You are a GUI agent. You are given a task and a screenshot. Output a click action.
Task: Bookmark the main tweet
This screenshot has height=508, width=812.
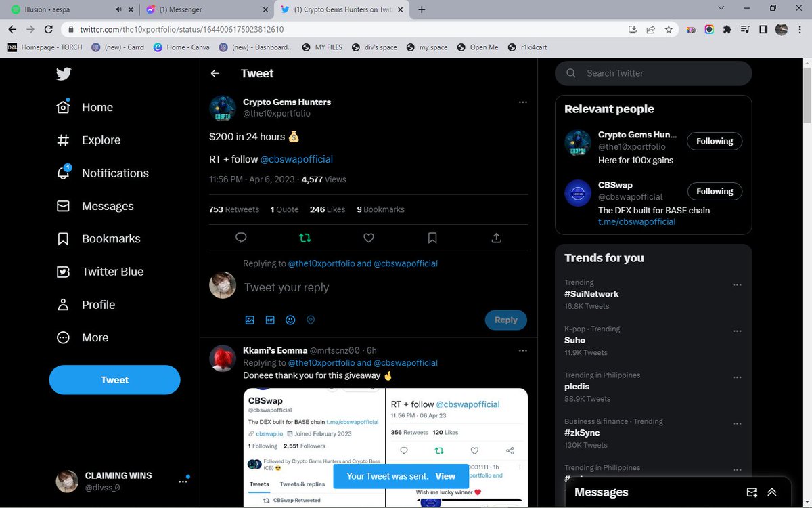[x=432, y=238]
